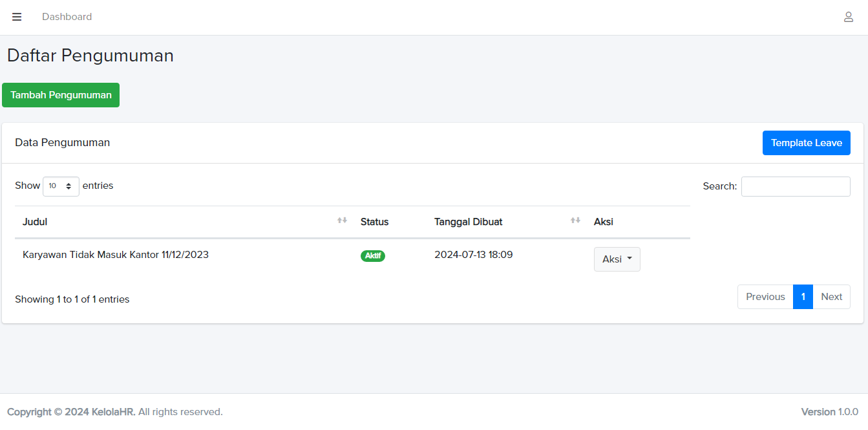
Task: Click the Template Leave button
Action: 806,143
